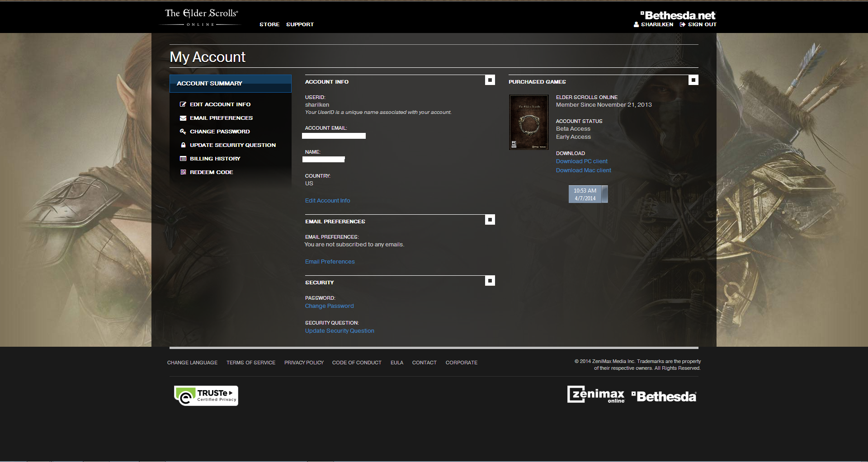Screen dimensions: 868x462
Task: Click the ZeniMax Online footer logo
Action: [x=596, y=395]
